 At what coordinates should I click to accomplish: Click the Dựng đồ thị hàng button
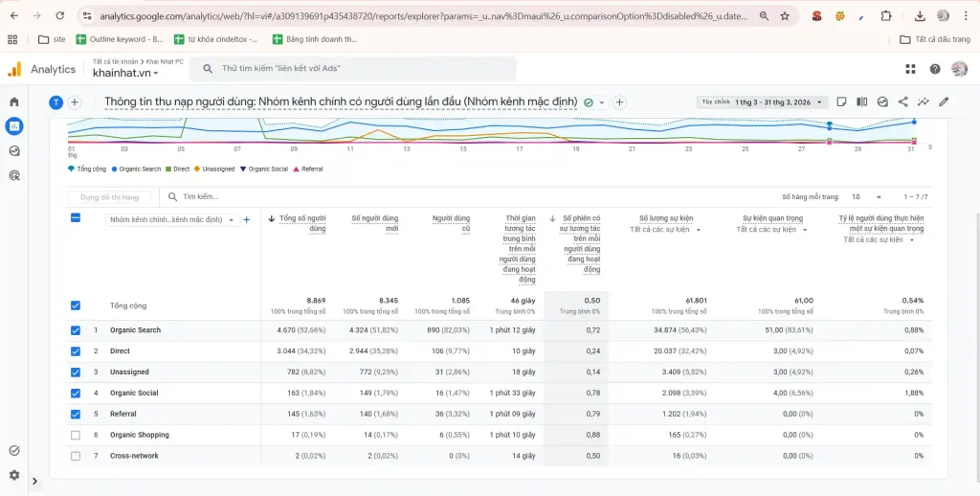109,197
